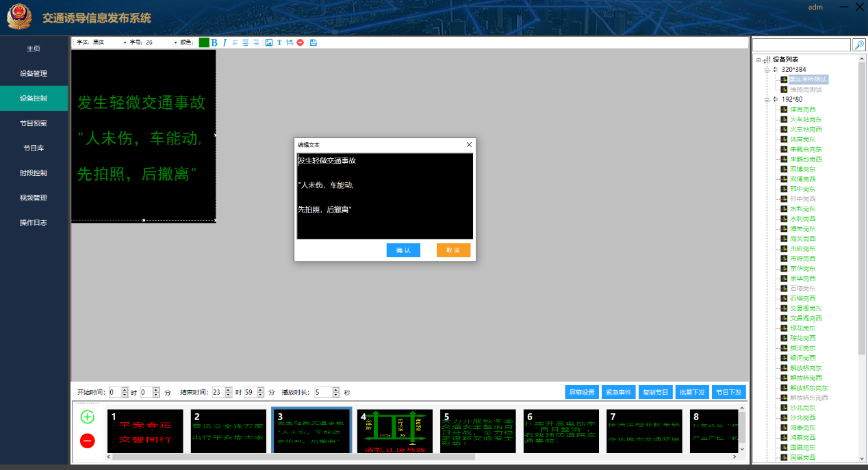Click the red delete icon in toolbar
Screen dimensions: 868x470
coord(300,42)
